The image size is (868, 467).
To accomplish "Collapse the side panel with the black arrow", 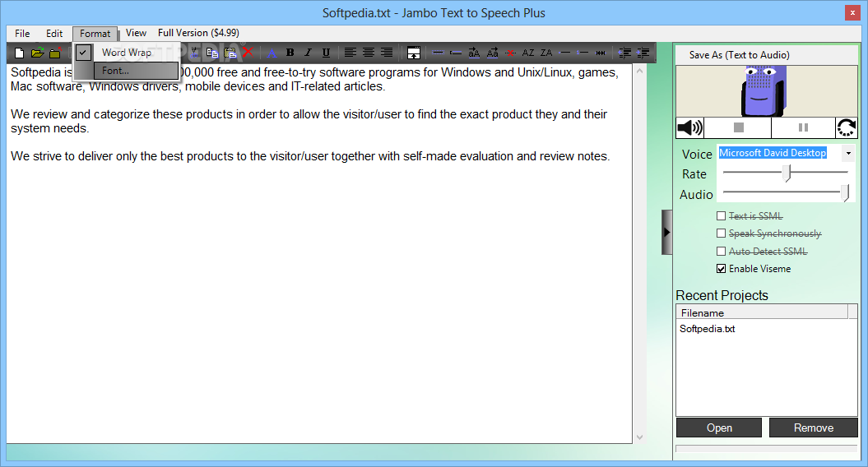I will click(x=666, y=233).
